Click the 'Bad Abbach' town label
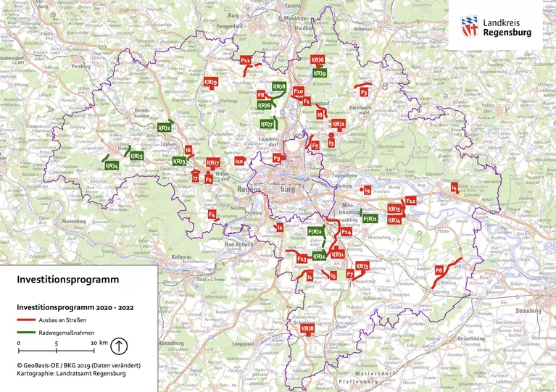Viewport: 556px width, 392px height. click(239, 244)
